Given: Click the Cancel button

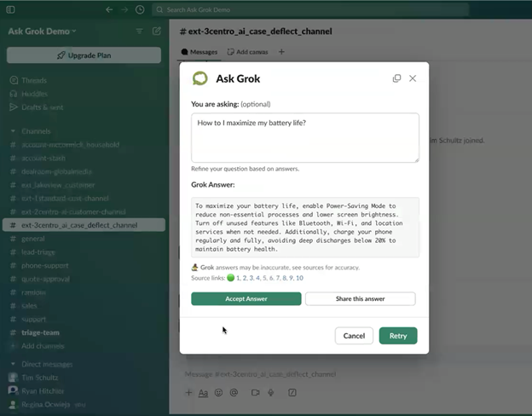Looking at the screenshot, I should 354,336.
